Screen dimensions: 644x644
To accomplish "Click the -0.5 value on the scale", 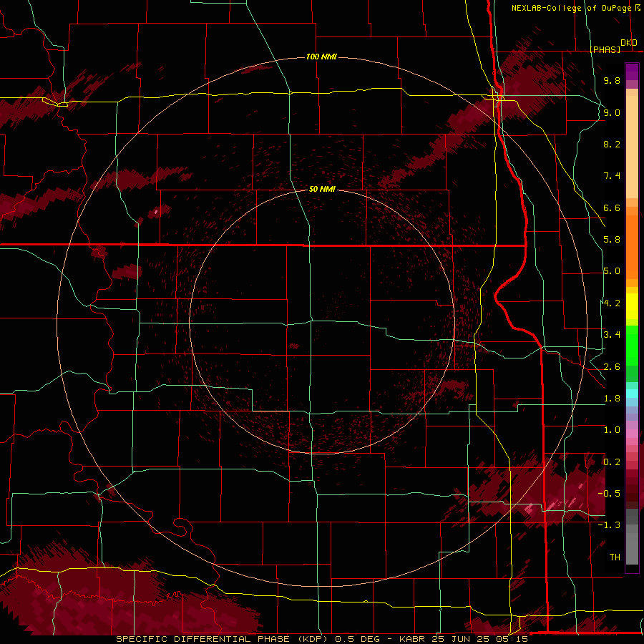I will click(x=609, y=493).
